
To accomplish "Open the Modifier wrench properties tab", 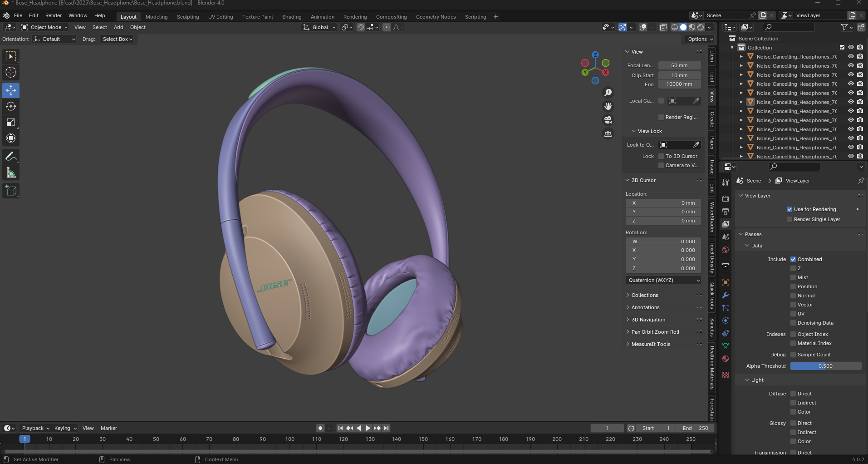I will 726,295.
